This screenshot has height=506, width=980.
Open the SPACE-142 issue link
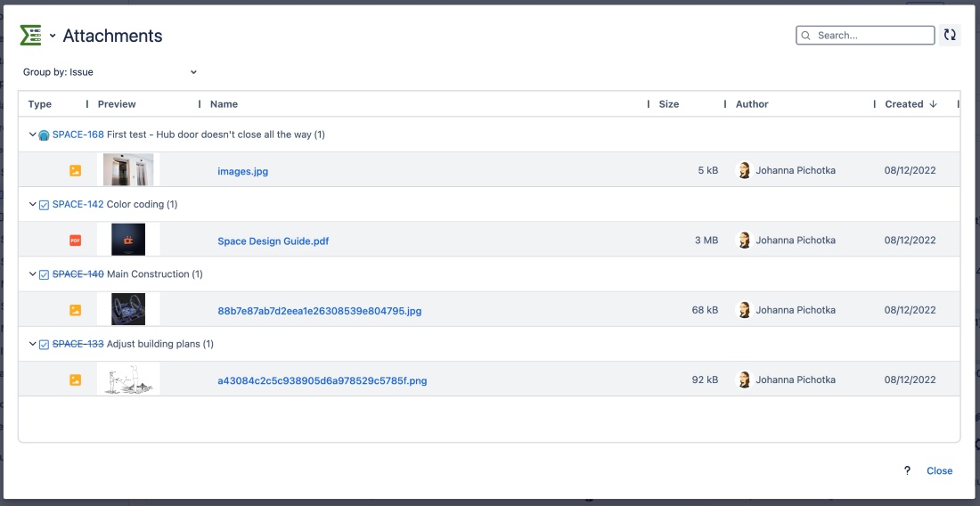(x=78, y=204)
